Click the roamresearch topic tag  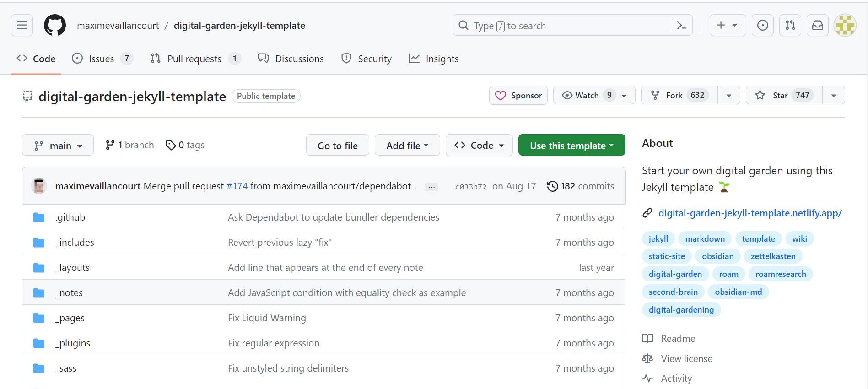point(781,274)
